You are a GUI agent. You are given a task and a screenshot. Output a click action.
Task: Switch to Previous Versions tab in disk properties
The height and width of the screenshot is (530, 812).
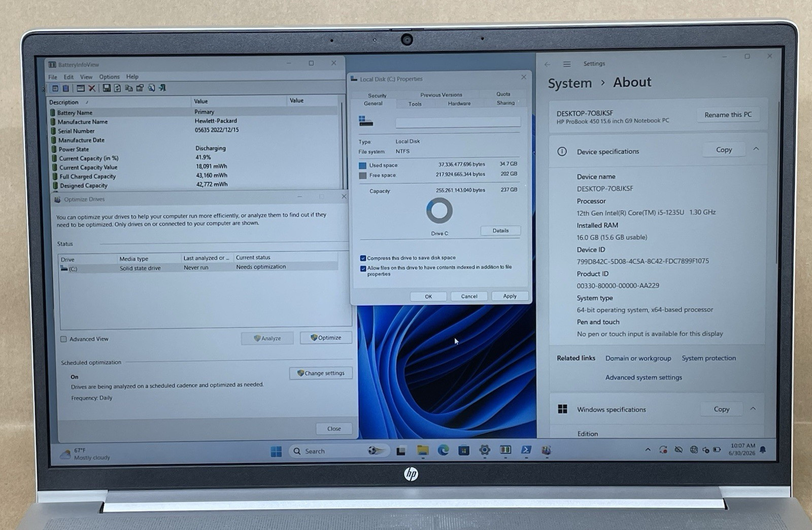coord(441,95)
